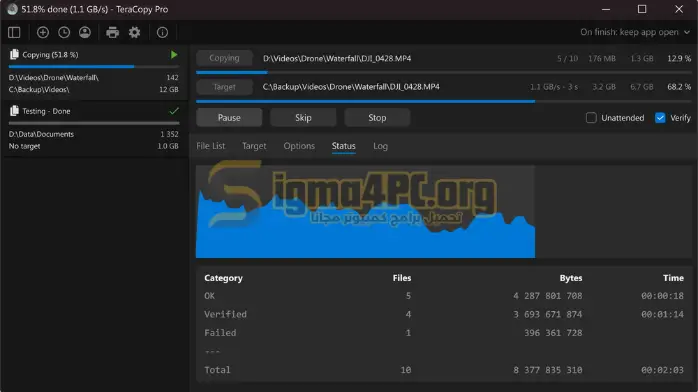Click the source file progress bar
The image size is (698, 392).
click(444, 72)
